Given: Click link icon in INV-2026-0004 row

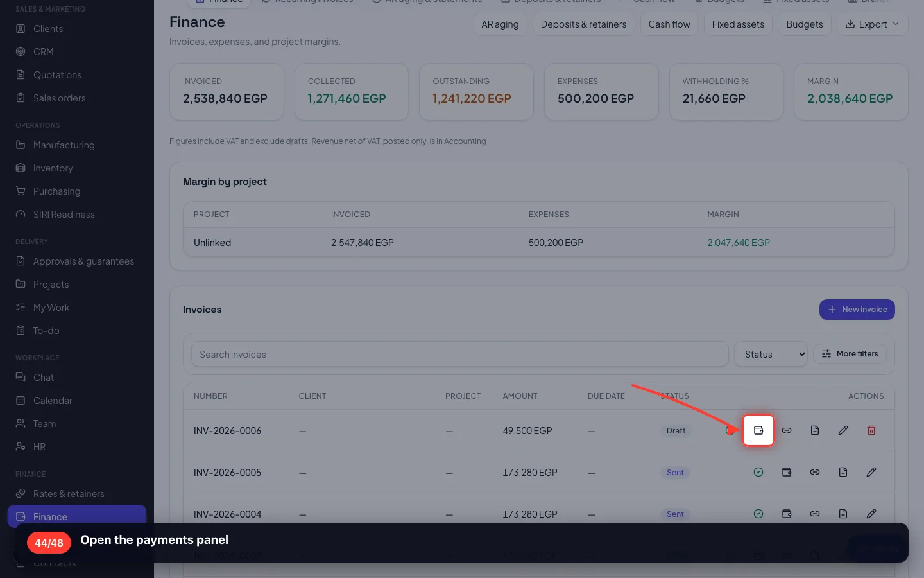Looking at the screenshot, I should coord(815,514).
